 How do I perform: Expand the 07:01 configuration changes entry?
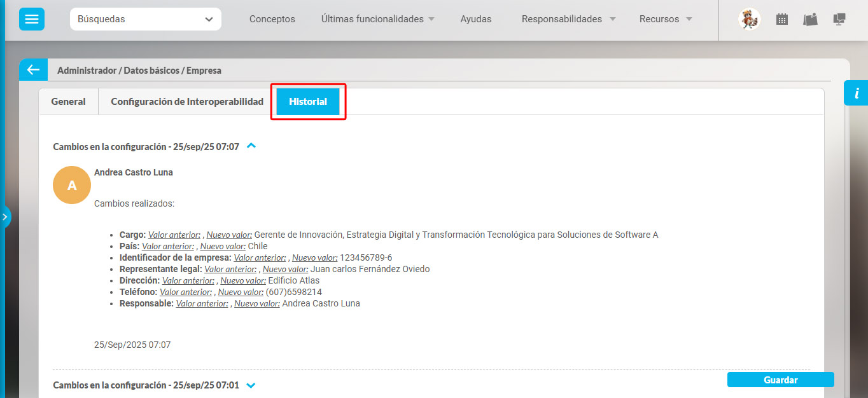[251, 385]
